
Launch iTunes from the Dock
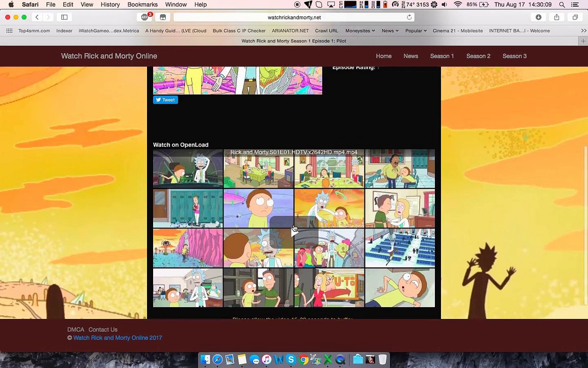pos(266,360)
